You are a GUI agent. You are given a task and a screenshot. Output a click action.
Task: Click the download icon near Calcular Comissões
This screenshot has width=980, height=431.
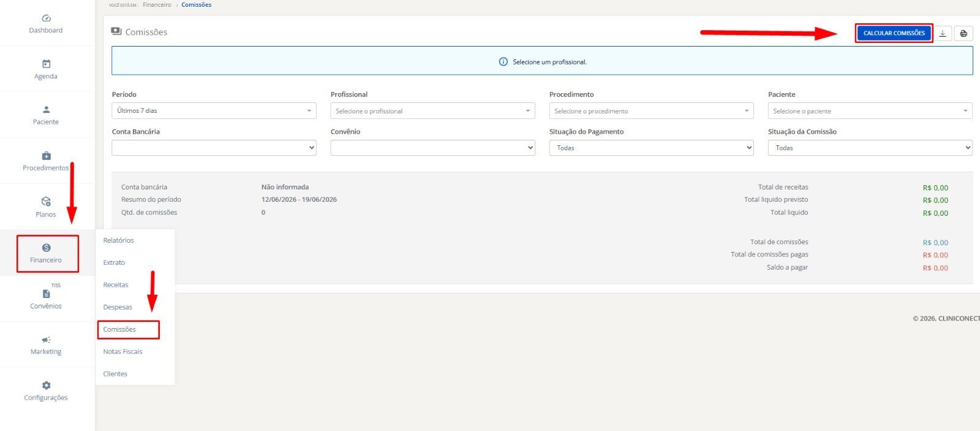coord(943,33)
